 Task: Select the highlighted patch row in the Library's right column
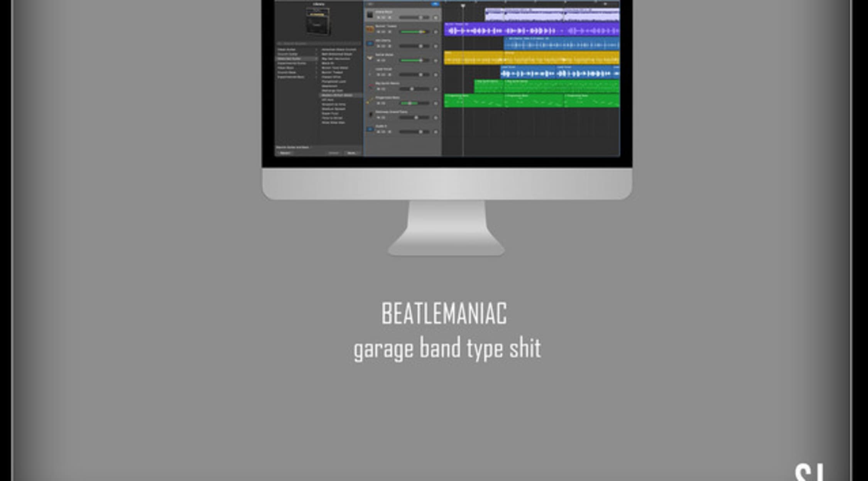341,95
